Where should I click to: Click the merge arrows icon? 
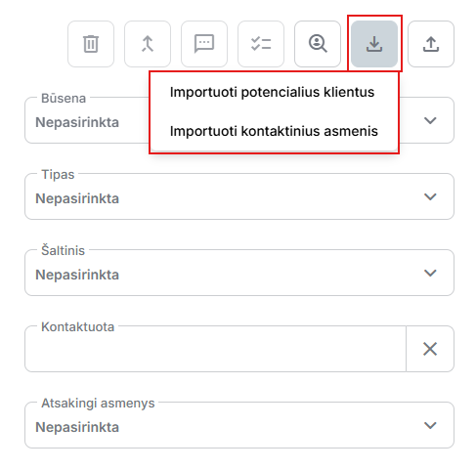pos(148,44)
